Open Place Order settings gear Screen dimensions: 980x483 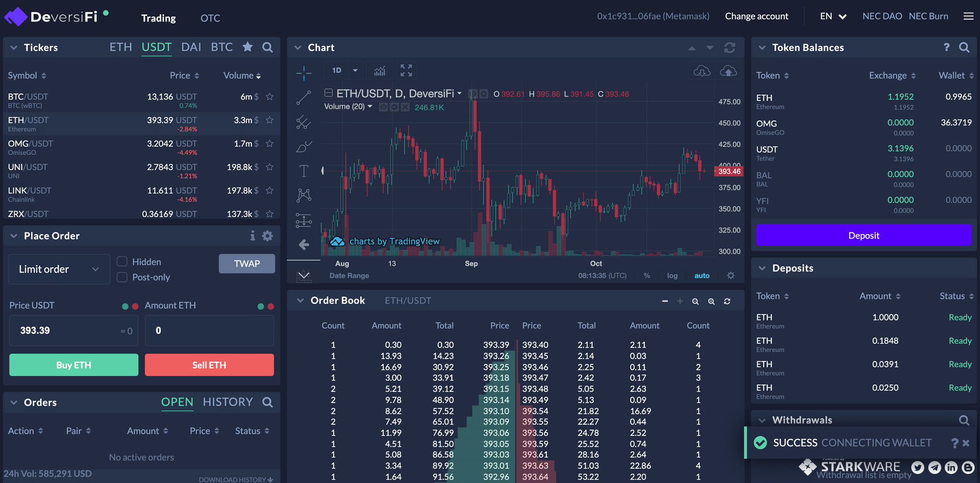268,236
